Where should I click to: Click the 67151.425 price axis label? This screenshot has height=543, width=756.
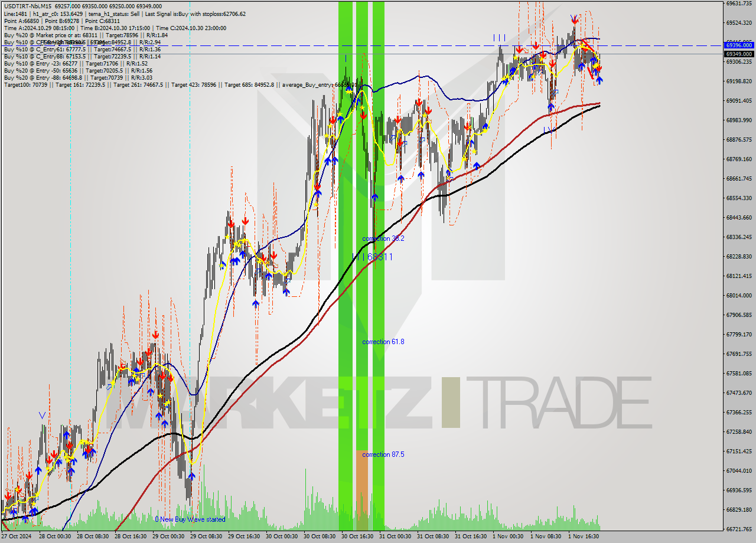tap(739, 451)
